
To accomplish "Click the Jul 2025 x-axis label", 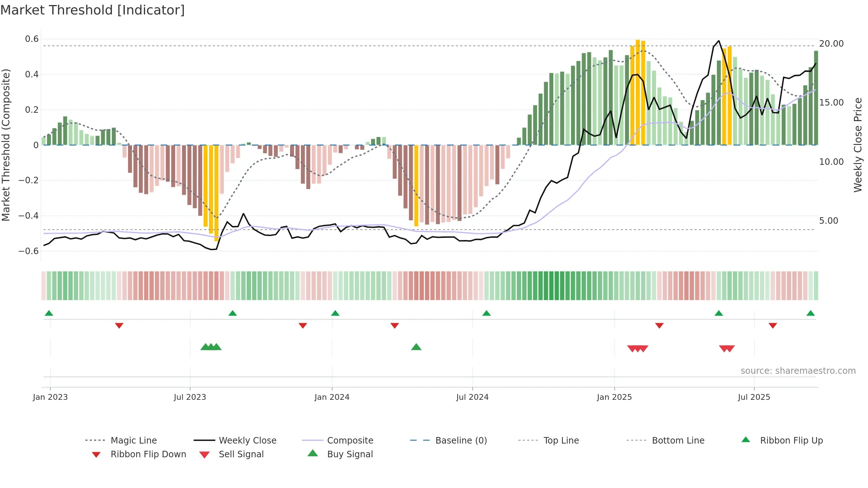I will [754, 397].
